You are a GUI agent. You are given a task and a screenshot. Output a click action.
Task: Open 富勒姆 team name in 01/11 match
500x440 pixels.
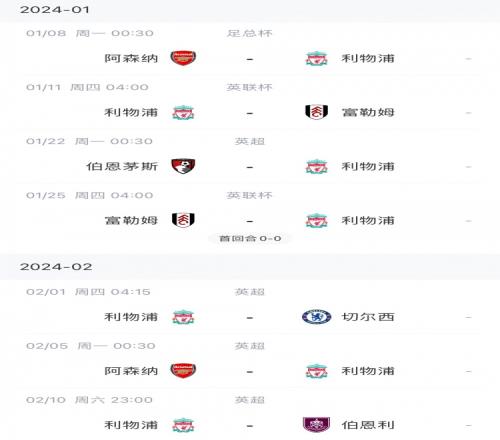pos(368,112)
